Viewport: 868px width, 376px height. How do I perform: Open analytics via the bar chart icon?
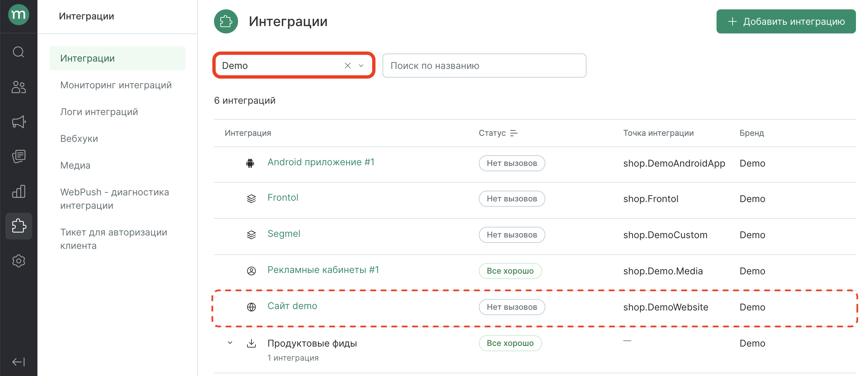coord(18,192)
